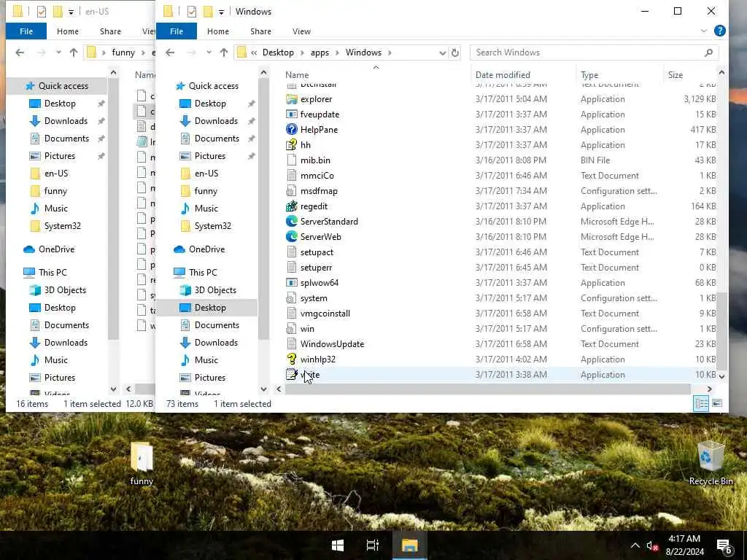This screenshot has width=747, height=560.
Task: Open Quick Access Toolbar customize dropdown in Windows window
Action: click(221, 12)
